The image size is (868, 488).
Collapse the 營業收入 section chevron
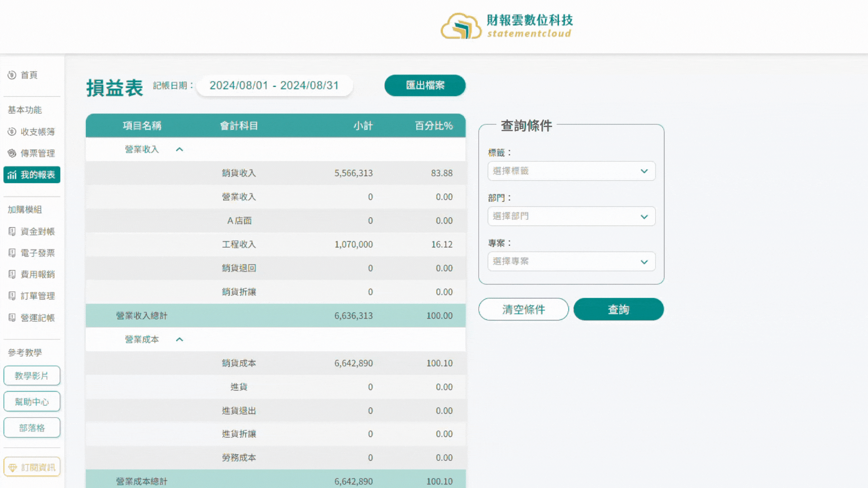point(179,150)
